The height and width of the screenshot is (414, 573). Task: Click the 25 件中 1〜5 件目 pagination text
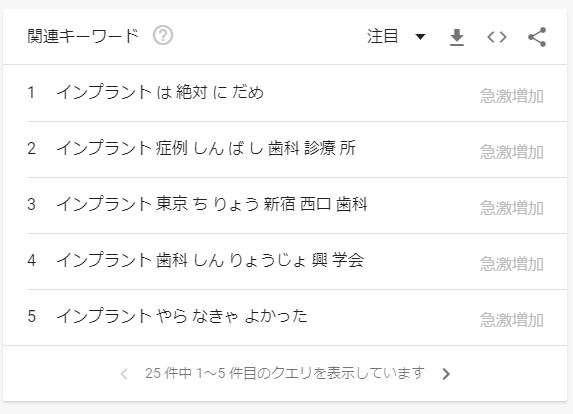pyautogui.click(x=285, y=373)
